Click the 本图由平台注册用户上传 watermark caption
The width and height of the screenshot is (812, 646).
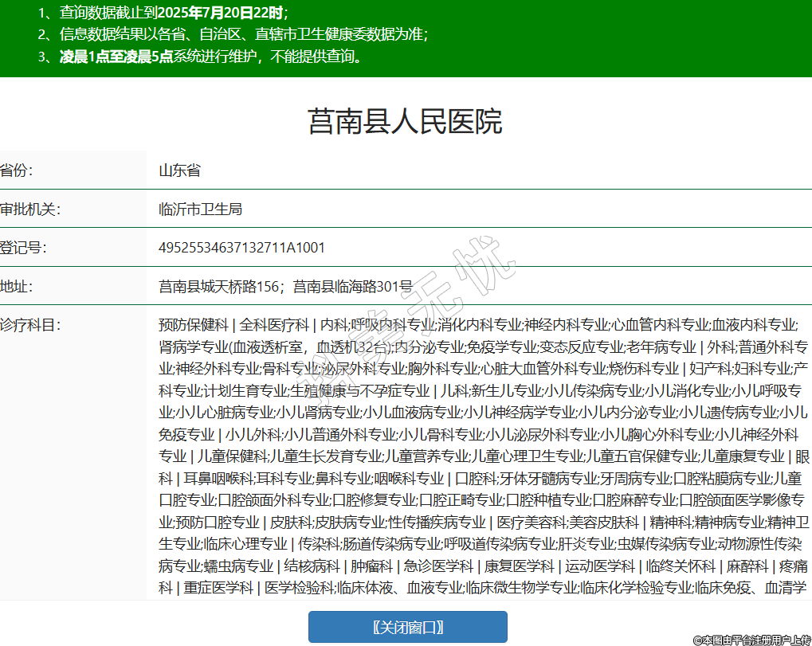[x=751, y=639]
